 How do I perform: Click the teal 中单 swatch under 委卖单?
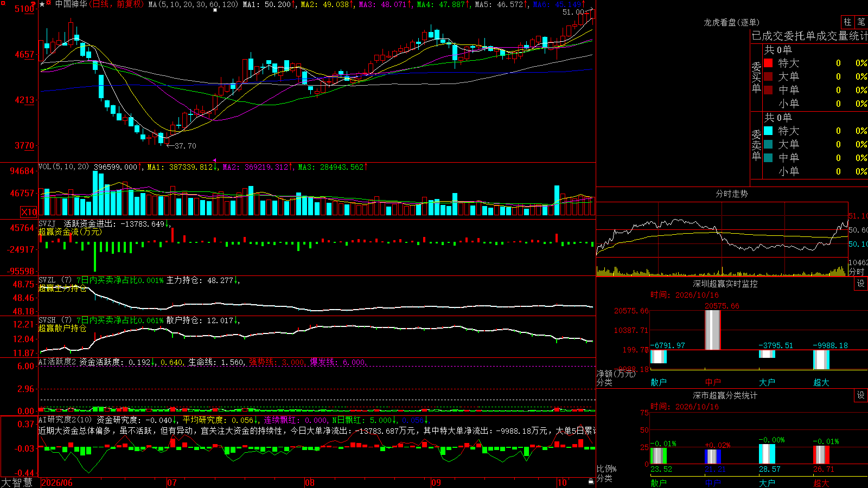(x=768, y=158)
